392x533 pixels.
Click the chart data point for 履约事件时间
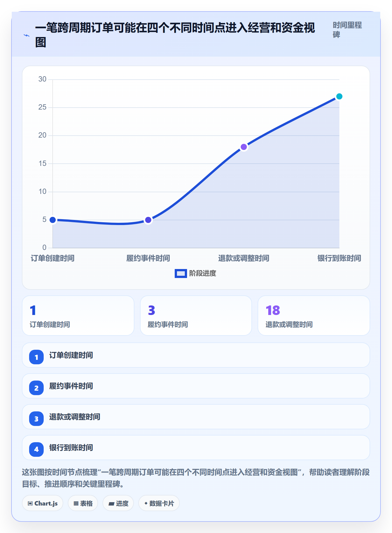(x=148, y=220)
